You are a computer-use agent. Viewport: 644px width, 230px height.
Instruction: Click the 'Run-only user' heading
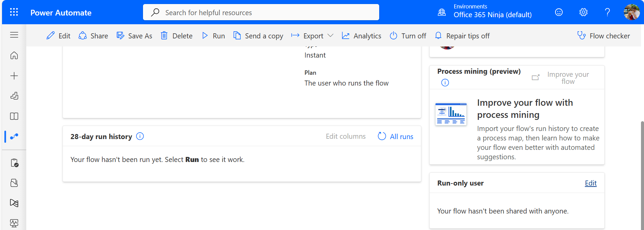click(460, 183)
